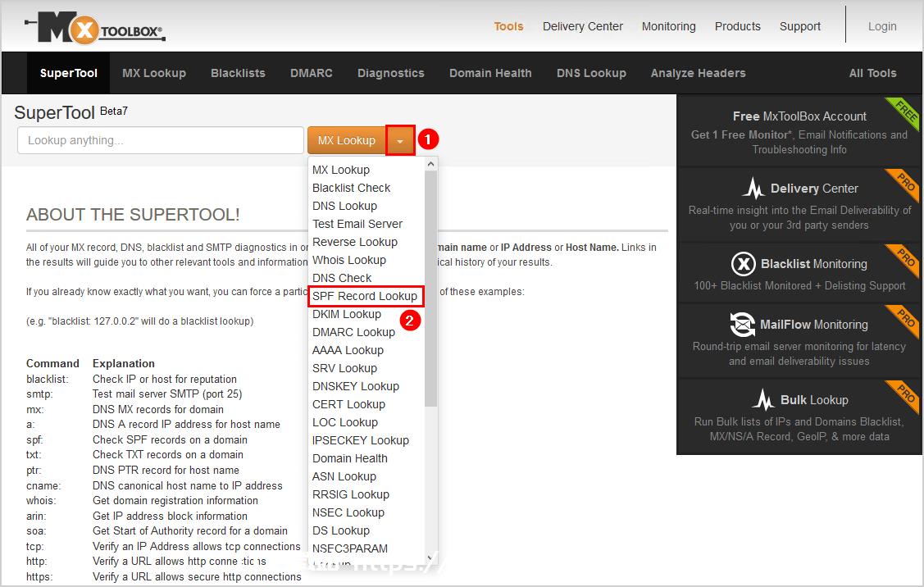This screenshot has width=924, height=587.
Task: Click the Blacklist Monitoring X icon
Action: pyautogui.click(x=743, y=264)
